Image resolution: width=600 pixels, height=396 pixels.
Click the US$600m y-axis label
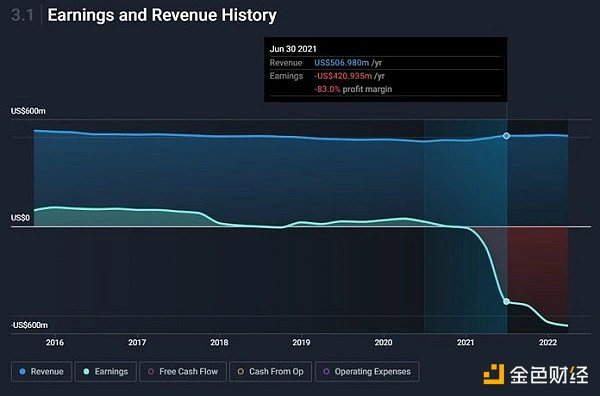coord(28,111)
